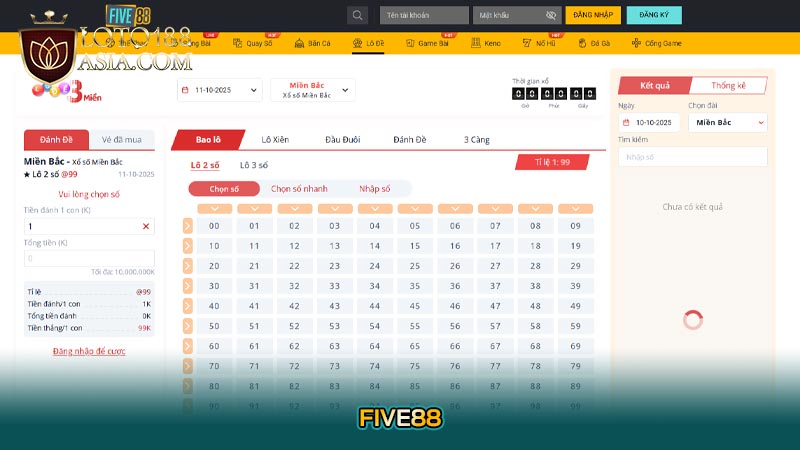Click the search magnifier icon
Screen dimensions: 800x450
coord(358,15)
